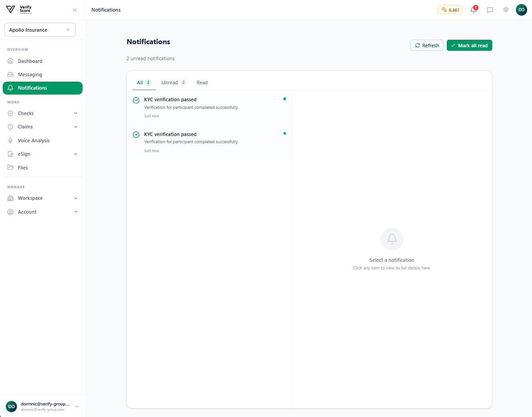Go to Messaging in the sidebar
This screenshot has height=417, width=532.
pyautogui.click(x=42, y=74)
